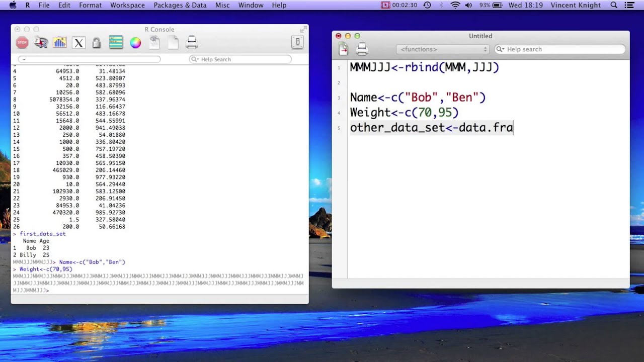Click the 'Name Age' header in console output

point(36,241)
